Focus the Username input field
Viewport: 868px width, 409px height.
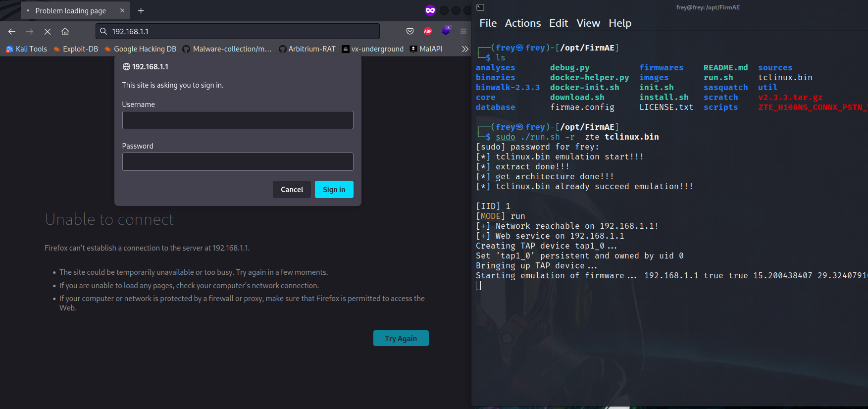click(x=238, y=120)
